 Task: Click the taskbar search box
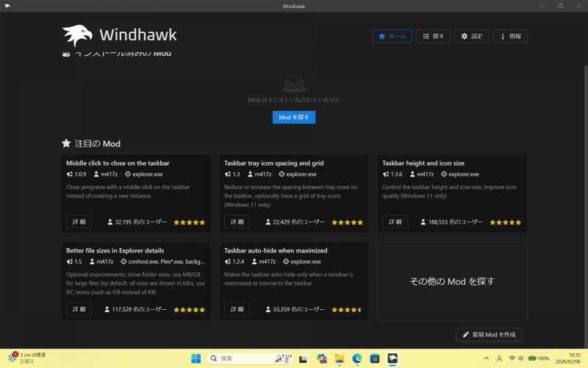(x=249, y=358)
